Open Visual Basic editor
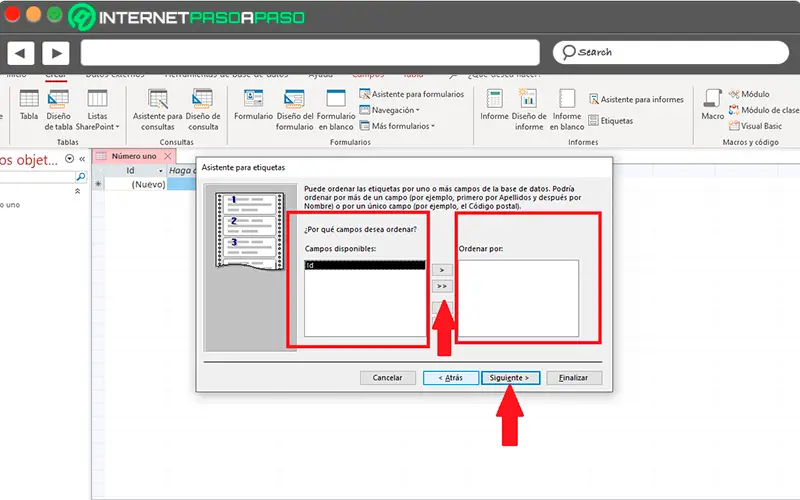The image size is (800, 500). [x=756, y=126]
